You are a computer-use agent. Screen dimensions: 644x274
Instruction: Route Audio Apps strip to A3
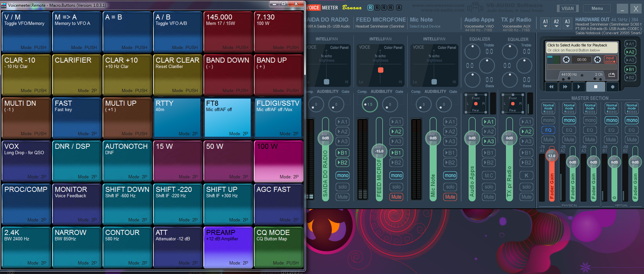pos(489,141)
